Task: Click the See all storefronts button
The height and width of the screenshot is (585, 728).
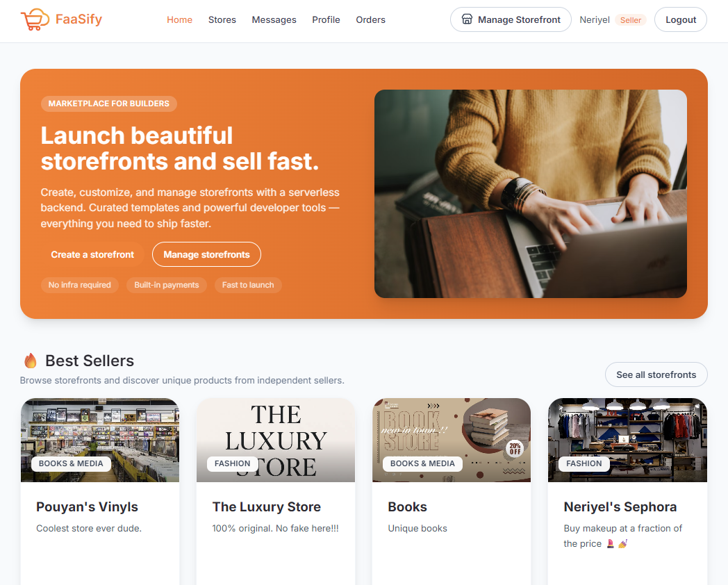Action: (656, 374)
